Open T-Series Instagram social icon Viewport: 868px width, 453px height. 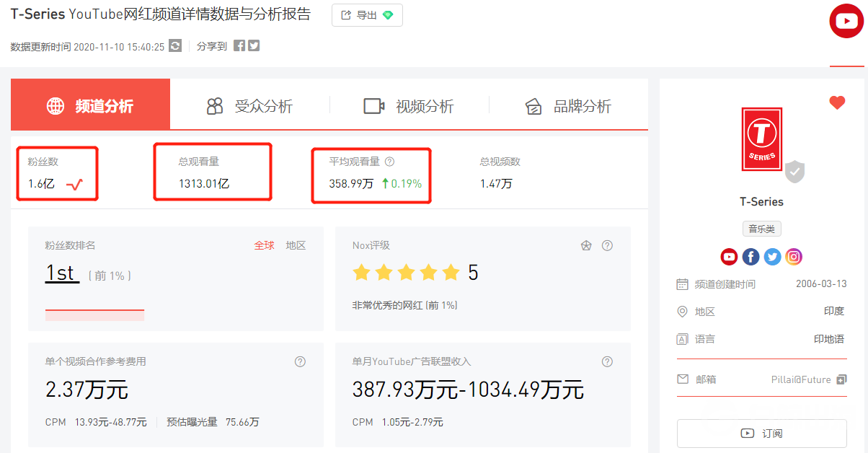[x=794, y=256]
